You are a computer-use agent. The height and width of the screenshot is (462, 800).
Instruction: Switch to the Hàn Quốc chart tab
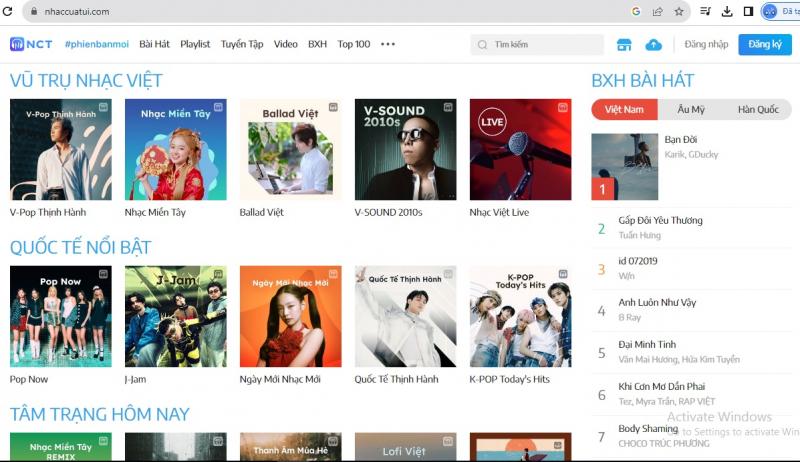tap(758, 110)
